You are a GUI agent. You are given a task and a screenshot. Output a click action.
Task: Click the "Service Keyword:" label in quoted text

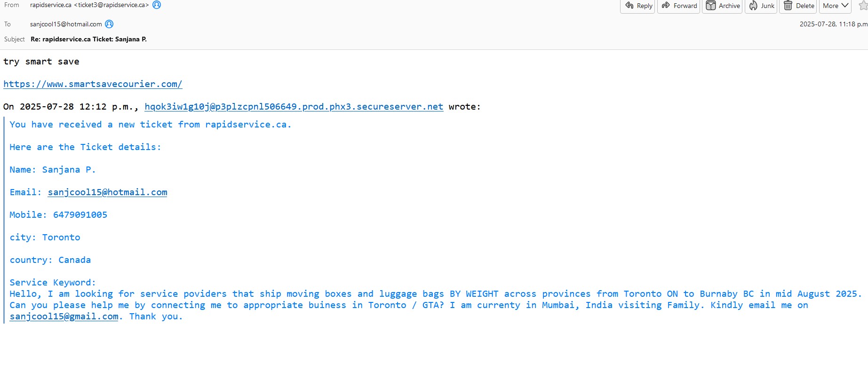(53, 283)
